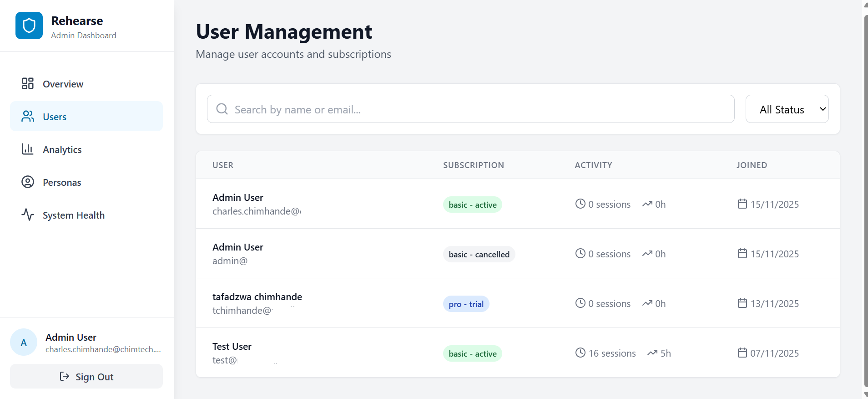The width and height of the screenshot is (868, 399).
Task: Click the Personas circle-user icon
Action: [x=28, y=182]
